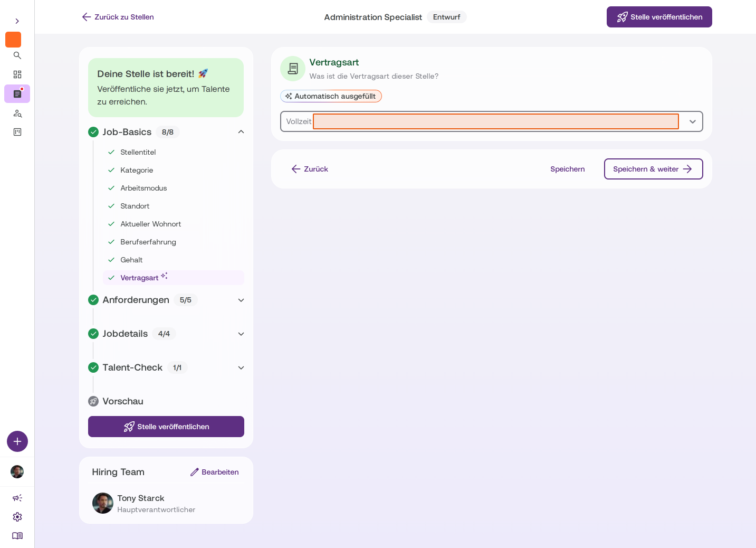Expand the Anforderungen section
Viewport: 756px width, 548px height.
click(241, 300)
